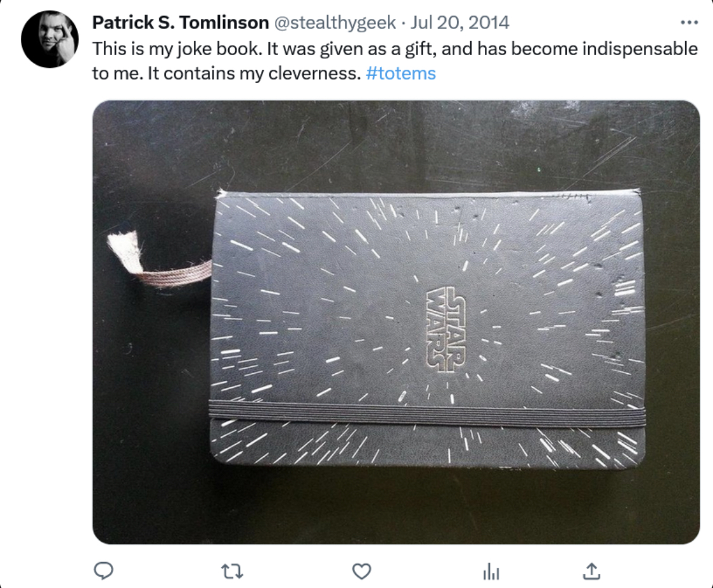Open the Star Wars notebook photo
The width and height of the screenshot is (713, 588).
tap(396, 322)
